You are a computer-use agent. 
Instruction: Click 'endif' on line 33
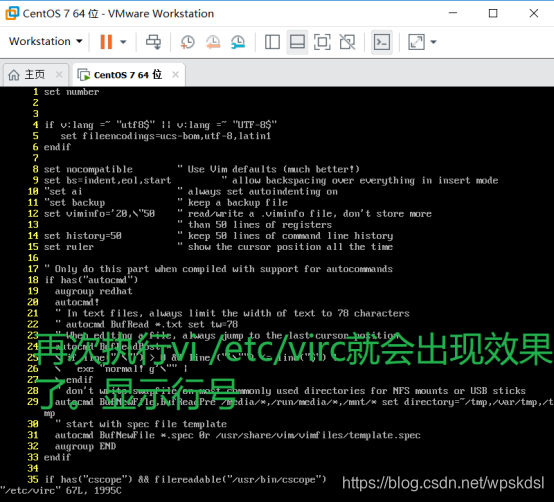(x=57, y=457)
